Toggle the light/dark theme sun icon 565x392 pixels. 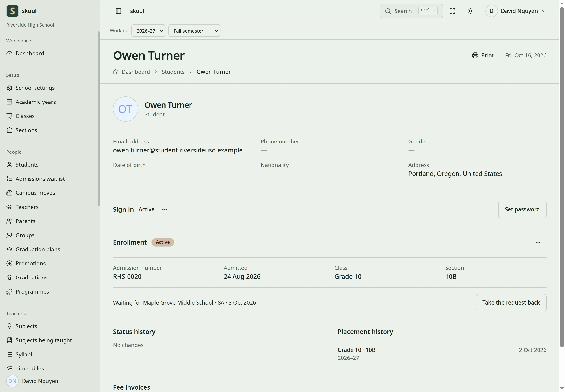tap(470, 11)
